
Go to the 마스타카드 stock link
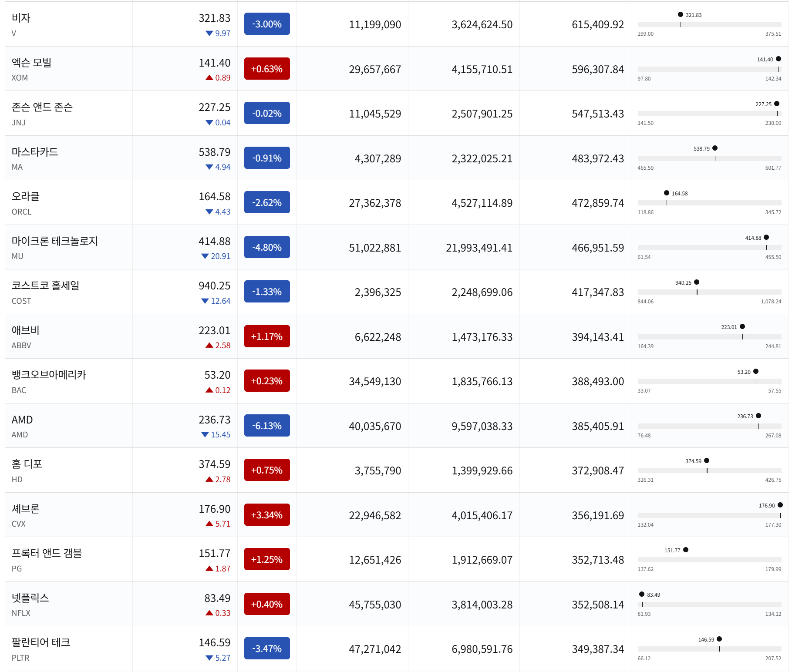point(35,152)
